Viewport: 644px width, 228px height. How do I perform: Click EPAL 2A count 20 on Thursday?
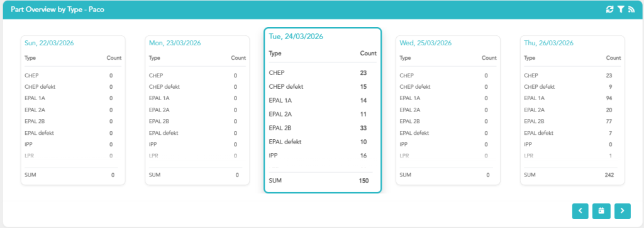coord(609,110)
